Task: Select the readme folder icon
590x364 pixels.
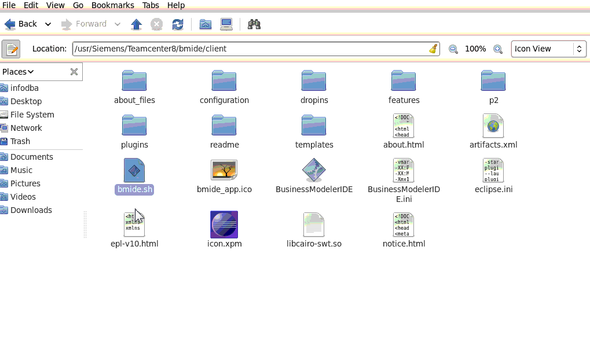Action: 224,125
